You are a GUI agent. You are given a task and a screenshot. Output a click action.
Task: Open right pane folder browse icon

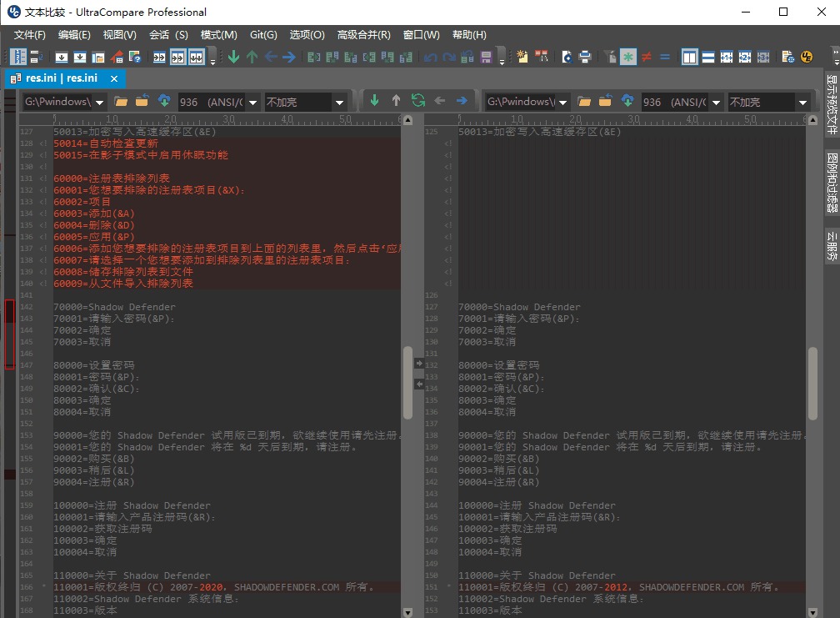(584, 101)
